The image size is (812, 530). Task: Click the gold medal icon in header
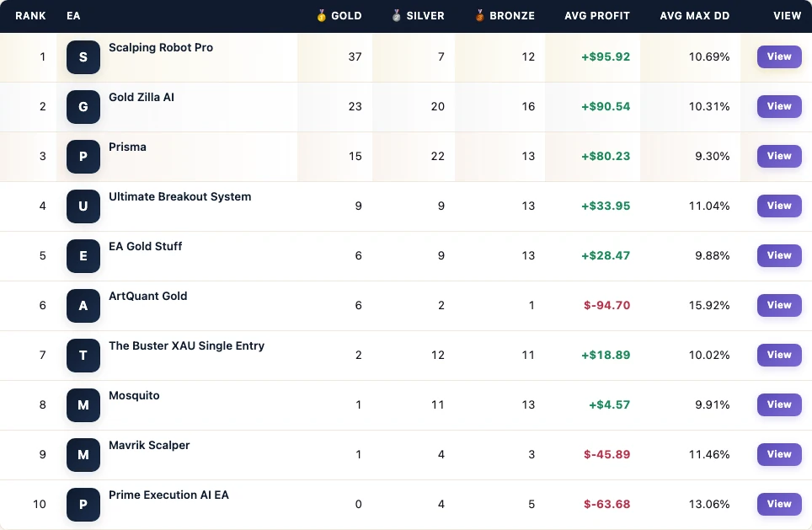(321, 15)
